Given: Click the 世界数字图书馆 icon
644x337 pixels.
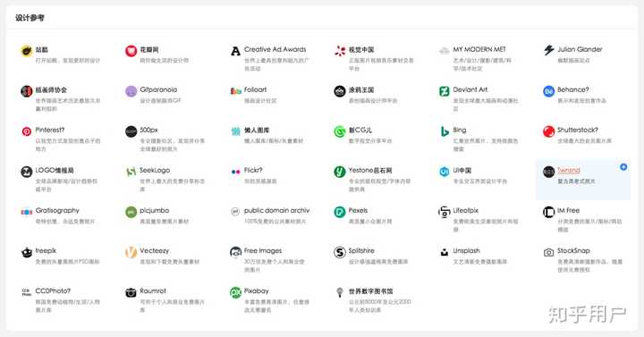Looking at the screenshot, I should click(340, 292).
